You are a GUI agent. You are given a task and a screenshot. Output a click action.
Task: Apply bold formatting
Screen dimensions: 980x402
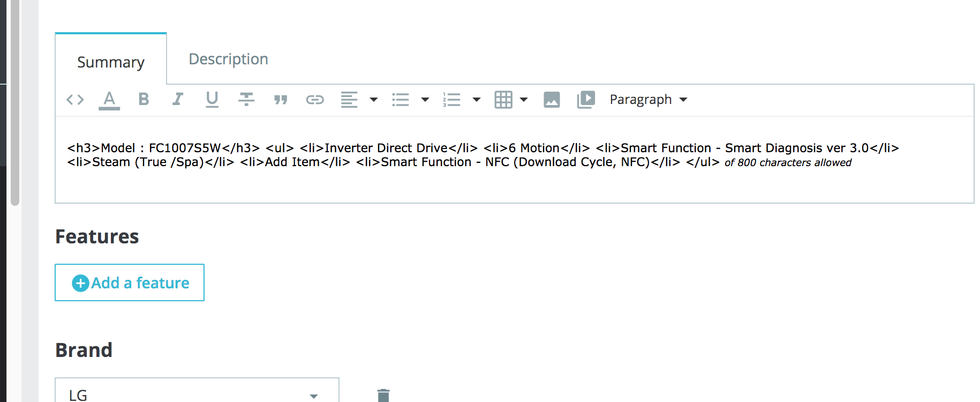(x=144, y=99)
